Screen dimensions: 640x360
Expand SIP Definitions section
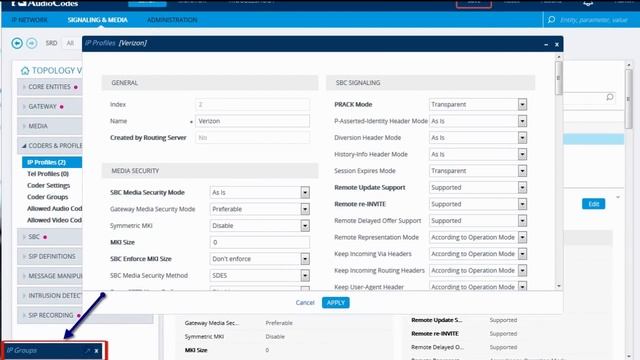tap(49, 256)
